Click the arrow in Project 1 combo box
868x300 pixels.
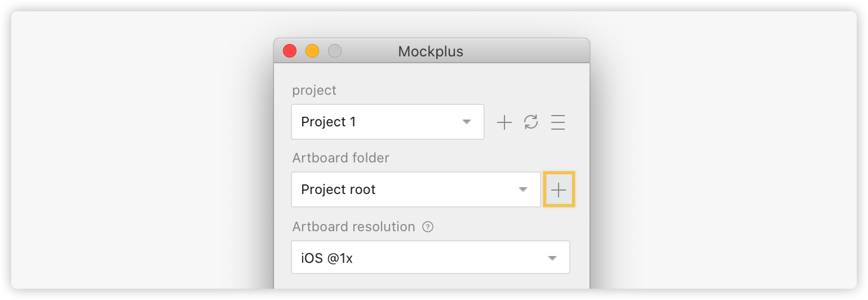click(467, 122)
